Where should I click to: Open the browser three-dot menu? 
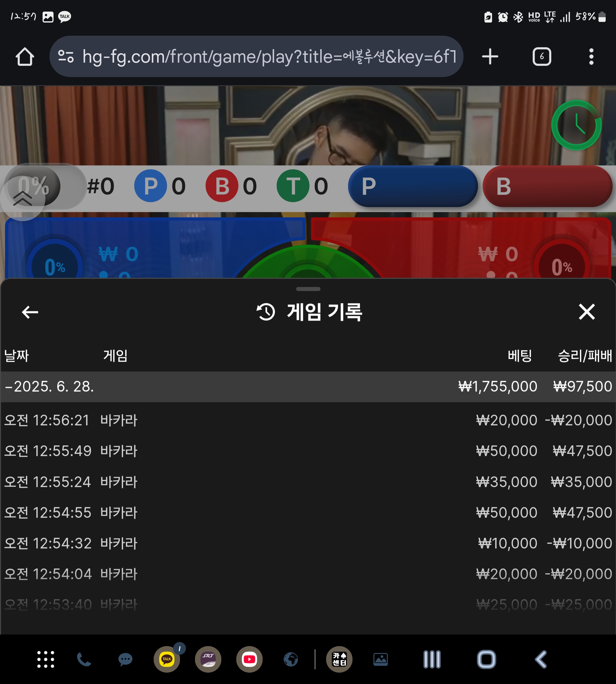[591, 57]
